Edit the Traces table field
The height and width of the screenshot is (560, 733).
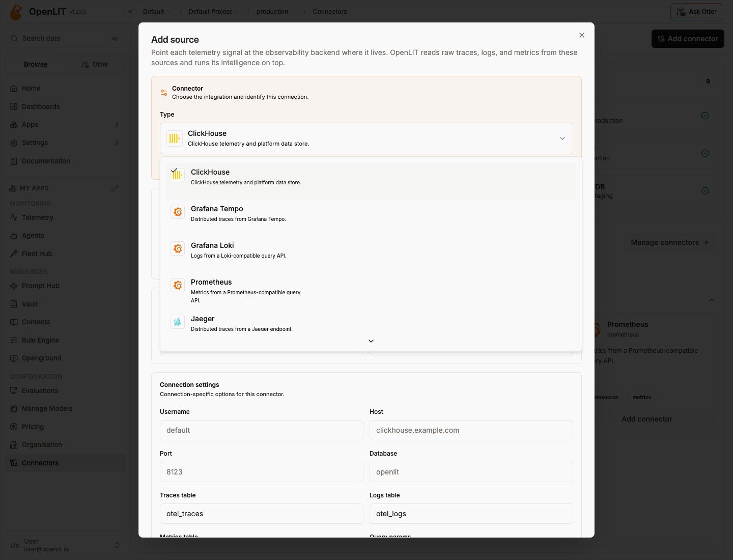coord(262,514)
